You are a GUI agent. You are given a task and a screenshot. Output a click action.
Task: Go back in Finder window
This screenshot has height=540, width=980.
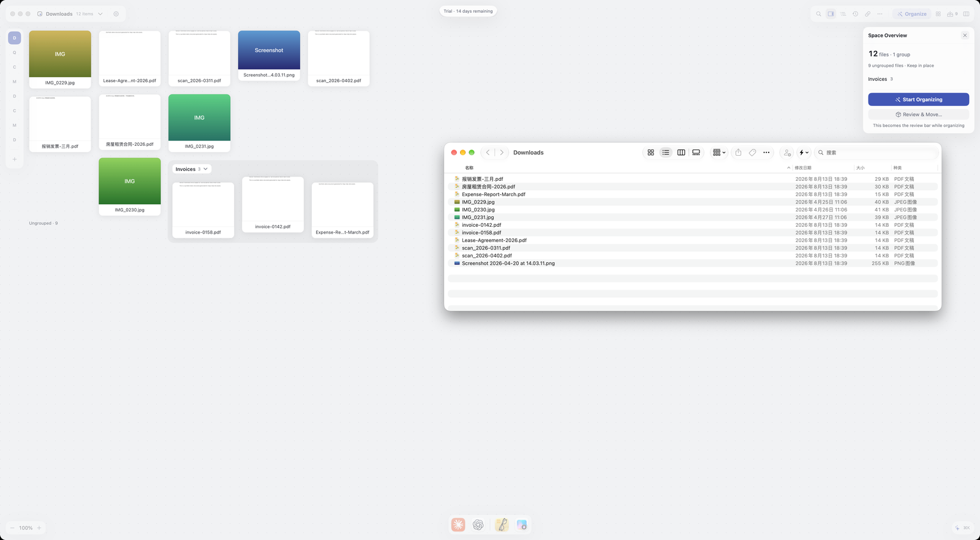[488, 153]
